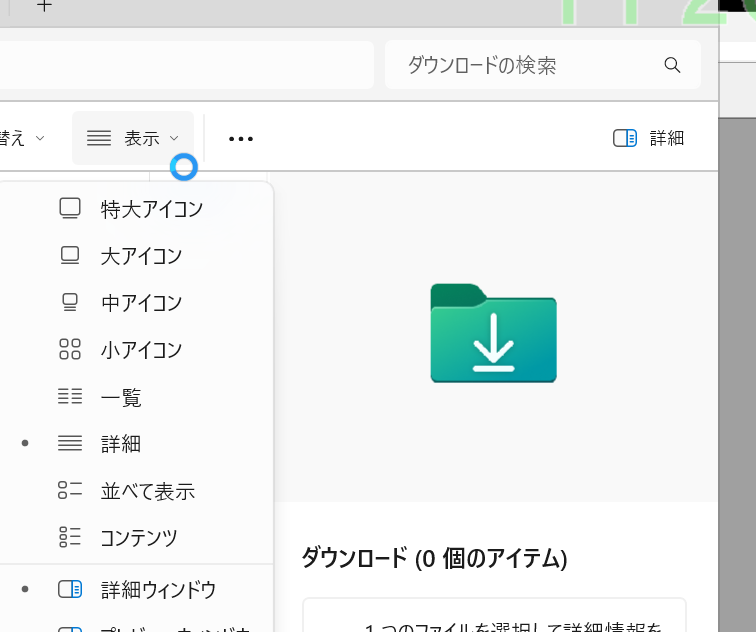Open the 並べ替え sort dropdown chevron
The height and width of the screenshot is (632, 756).
[40, 138]
